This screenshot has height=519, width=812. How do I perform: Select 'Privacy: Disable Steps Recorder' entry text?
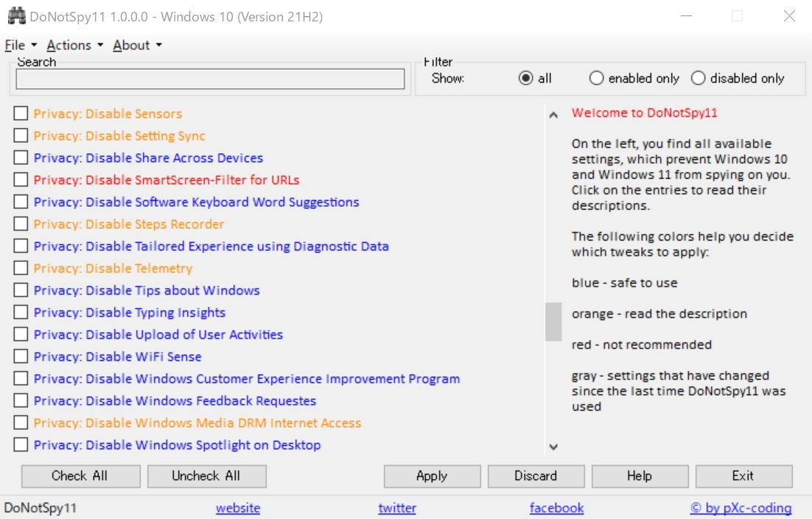click(129, 224)
